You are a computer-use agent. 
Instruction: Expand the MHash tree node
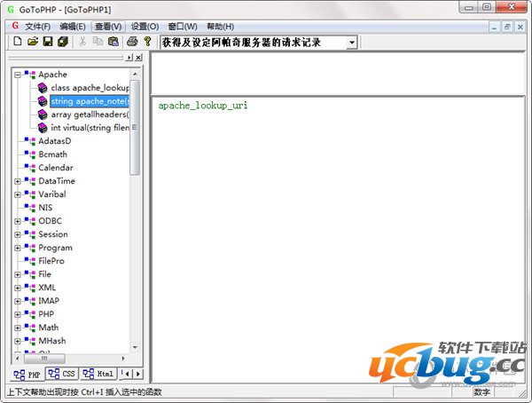[18, 341]
